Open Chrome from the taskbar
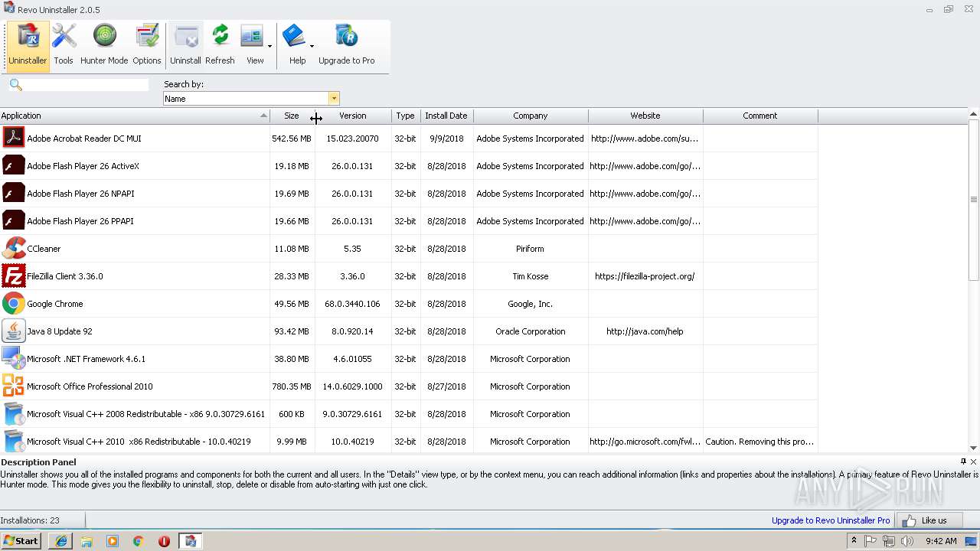This screenshot has height=551, width=980. click(x=139, y=541)
